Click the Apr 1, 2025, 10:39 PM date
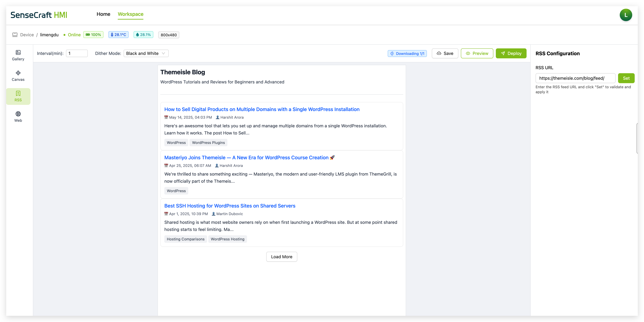Image resolution: width=644 pixels, height=322 pixels. [x=189, y=214]
